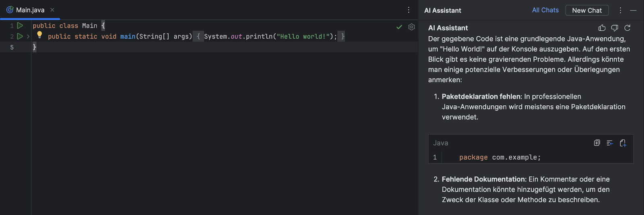Run class Main via line 1 gutter arrow
The height and width of the screenshot is (215, 644).
click(20, 25)
